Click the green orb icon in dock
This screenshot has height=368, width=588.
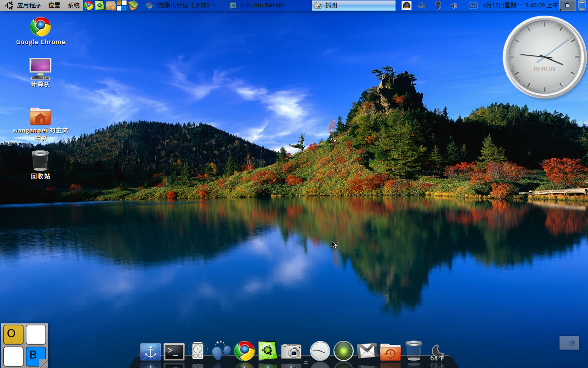tap(344, 351)
